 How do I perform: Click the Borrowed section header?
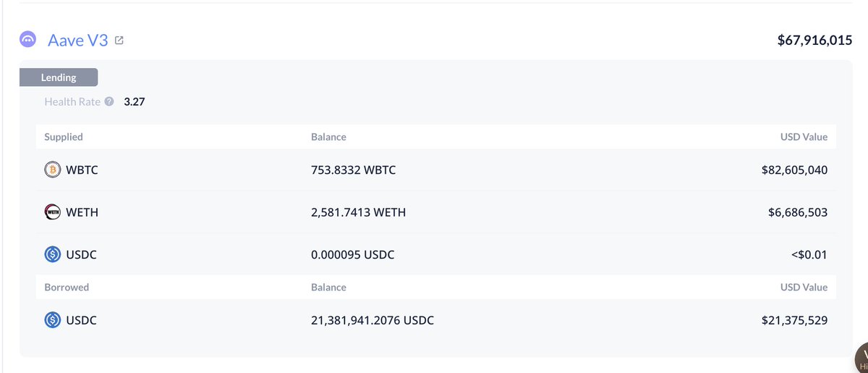pyautogui.click(x=67, y=288)
